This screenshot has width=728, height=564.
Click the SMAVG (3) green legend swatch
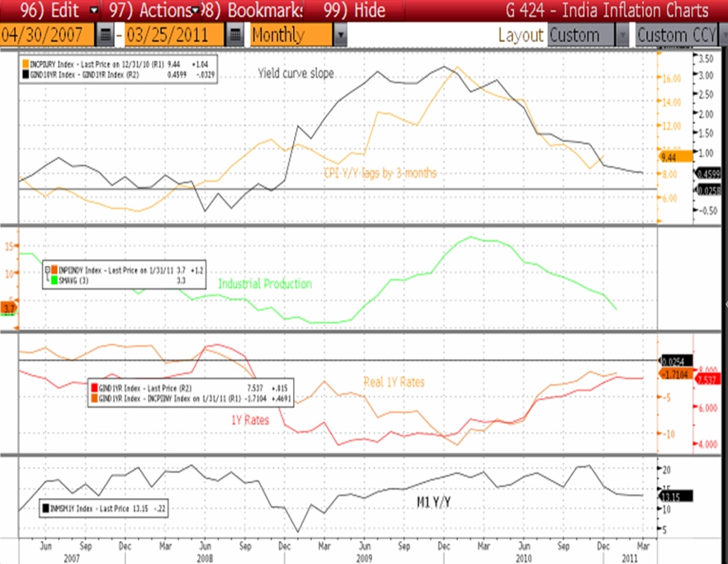(x=54, y=281)
